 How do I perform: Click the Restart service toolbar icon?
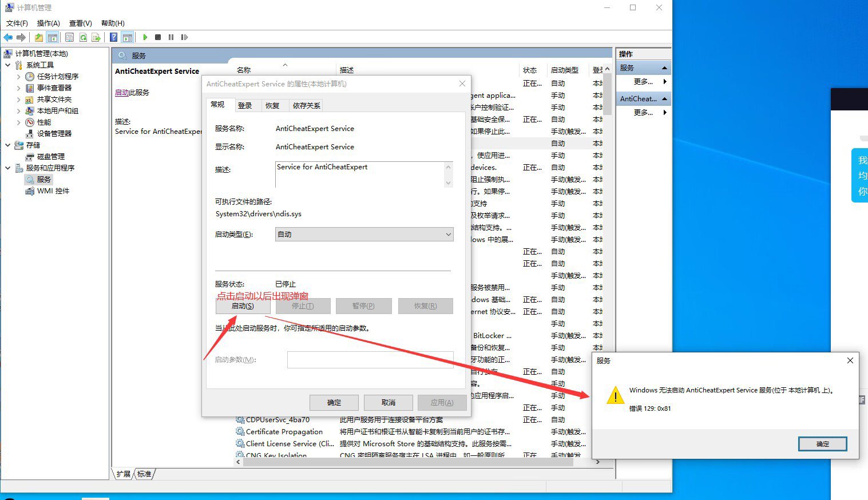(184, 37)
